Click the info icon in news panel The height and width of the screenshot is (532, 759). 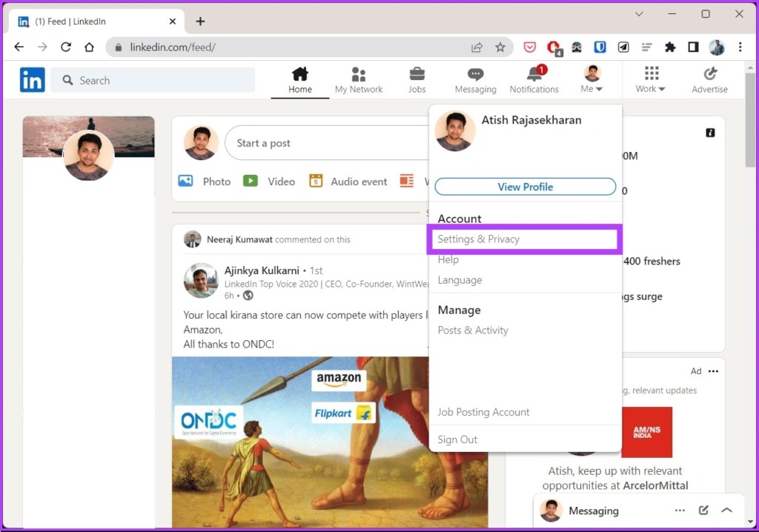tap(710, 133)
